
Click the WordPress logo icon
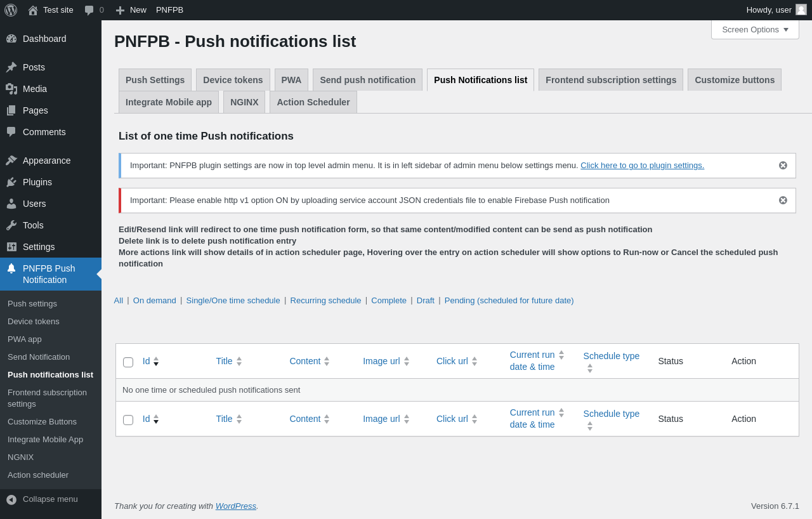coord(11,10)
